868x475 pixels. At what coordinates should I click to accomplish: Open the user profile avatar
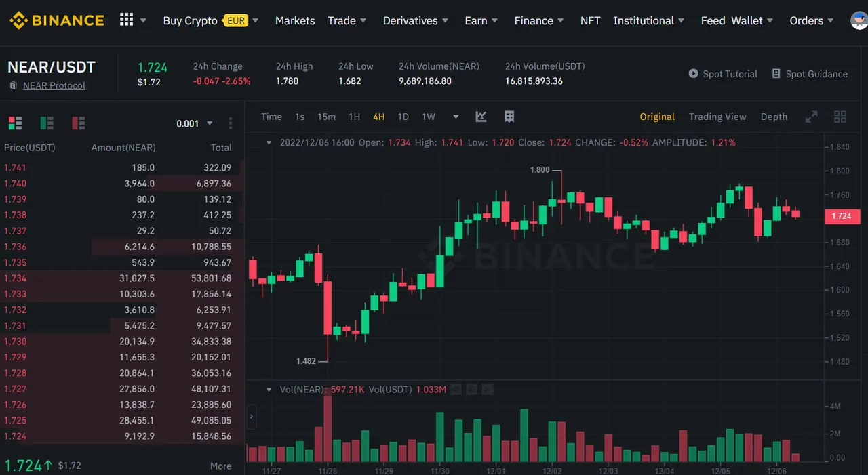pos(859,20)
